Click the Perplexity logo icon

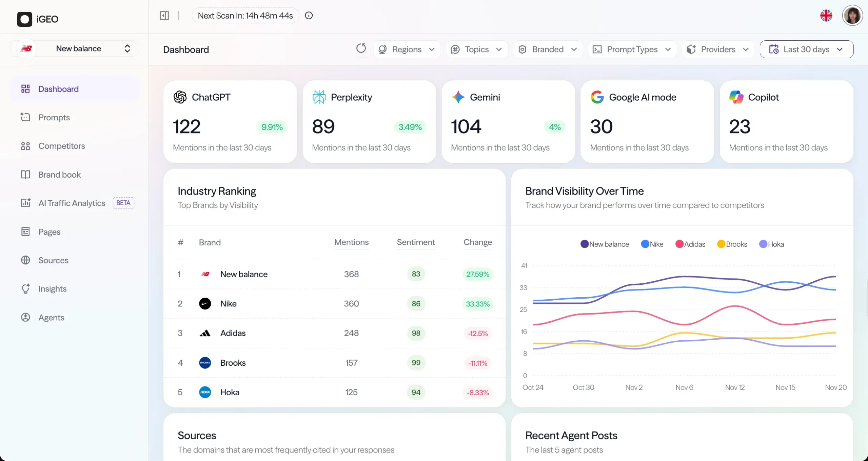pyautogui.click(x=319, y=97)
